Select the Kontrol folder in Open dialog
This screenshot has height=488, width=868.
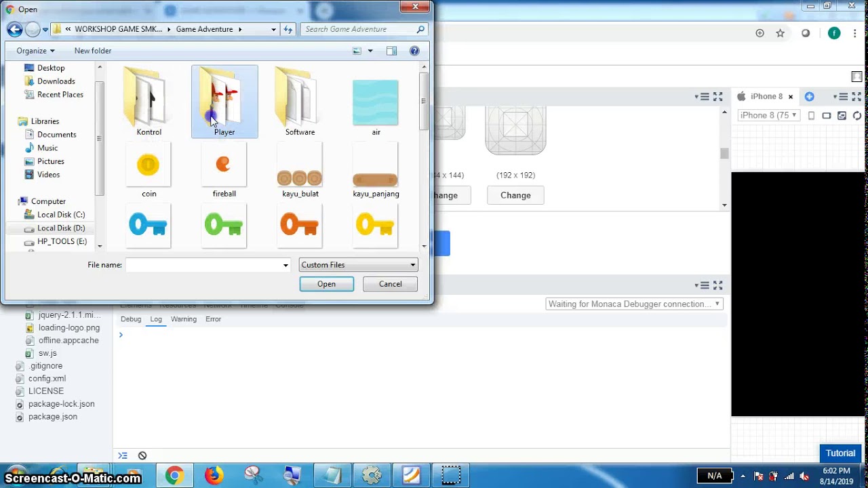[x=149, y=103]
